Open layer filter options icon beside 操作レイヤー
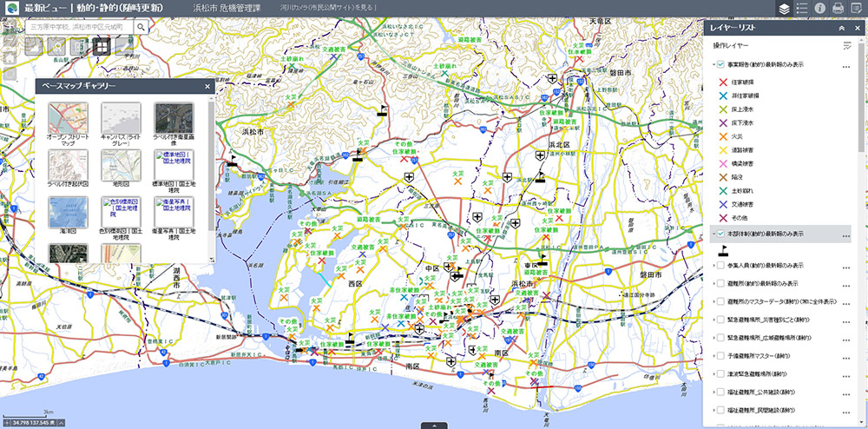Viewport: 868px width, 429px height. click(846, 46)
